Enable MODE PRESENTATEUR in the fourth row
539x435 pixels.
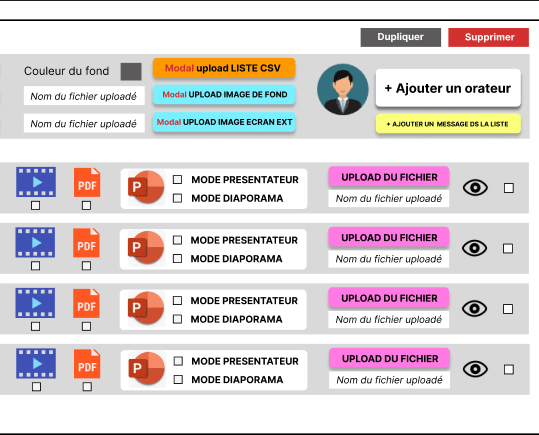178,361
